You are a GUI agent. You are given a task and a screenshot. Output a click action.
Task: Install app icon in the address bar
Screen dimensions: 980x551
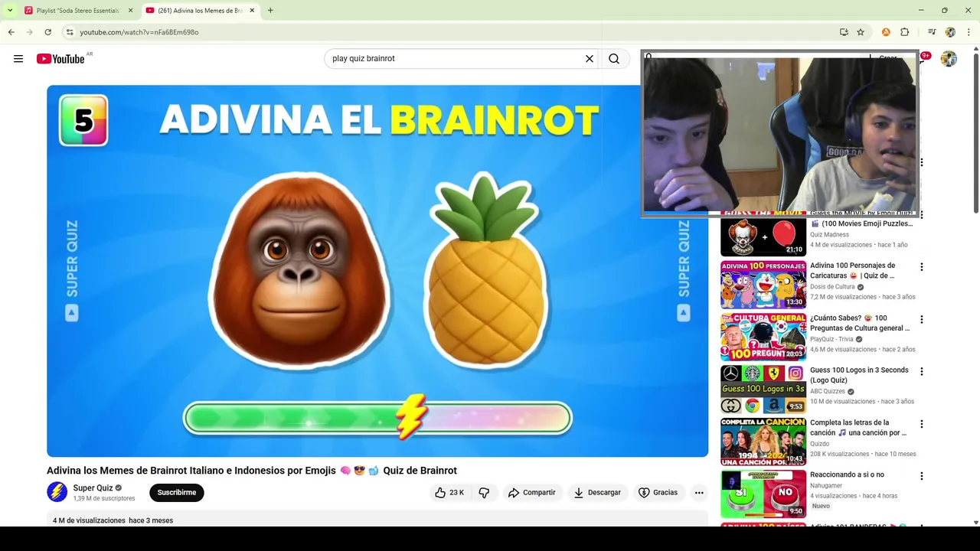click(844, 32)
